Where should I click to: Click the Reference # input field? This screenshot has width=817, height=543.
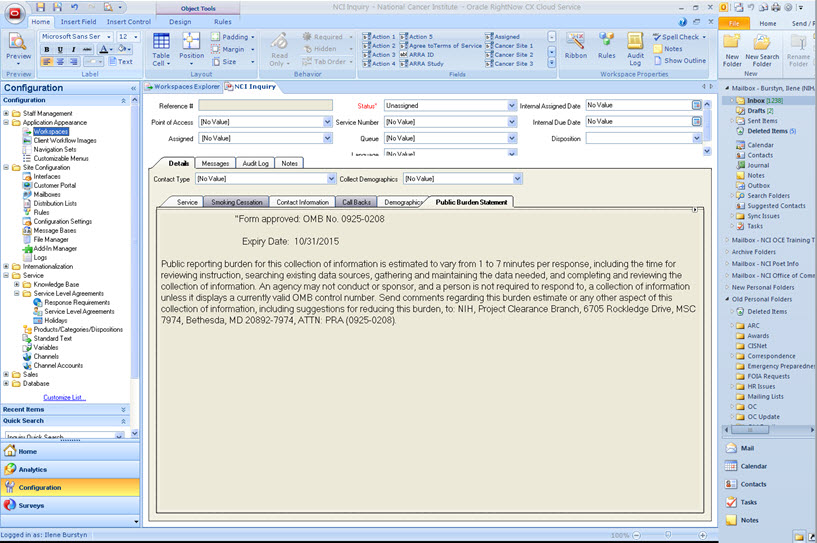coord(264,105)
